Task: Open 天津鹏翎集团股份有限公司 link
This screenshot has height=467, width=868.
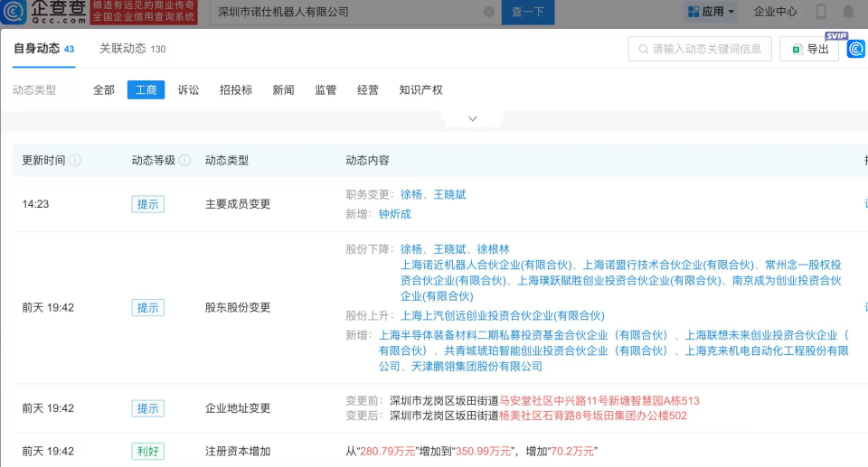Action: click(476, 366)
